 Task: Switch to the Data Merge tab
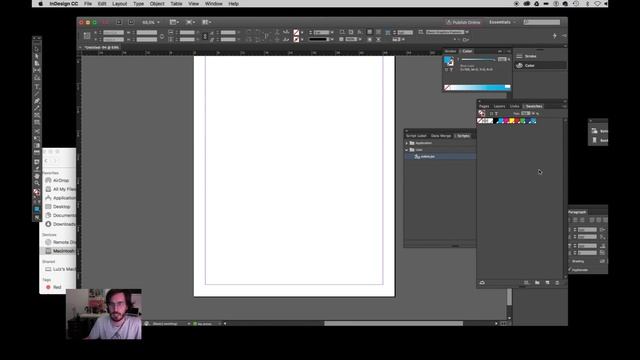pos(441,136)
